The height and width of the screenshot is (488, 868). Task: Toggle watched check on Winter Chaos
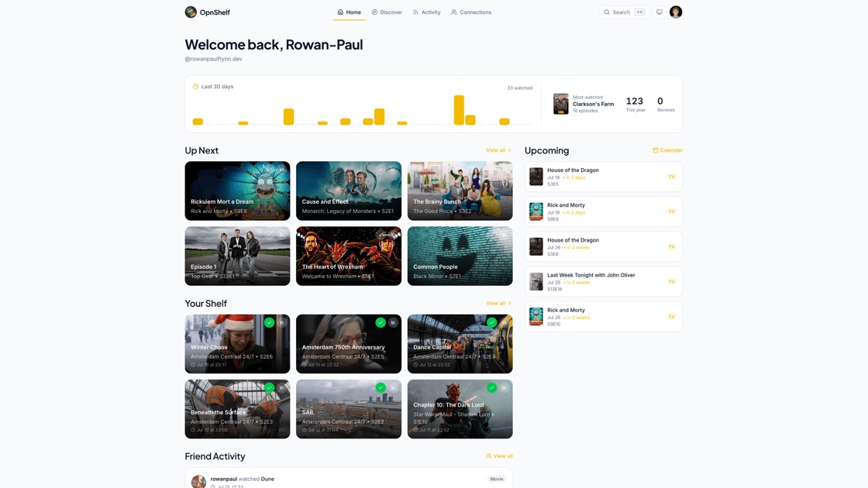269,322
